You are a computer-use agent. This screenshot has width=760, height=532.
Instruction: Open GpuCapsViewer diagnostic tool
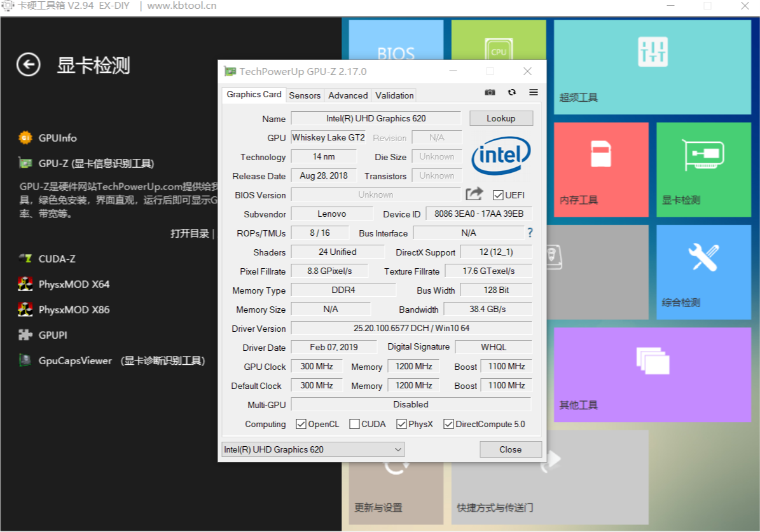point(112,360)
